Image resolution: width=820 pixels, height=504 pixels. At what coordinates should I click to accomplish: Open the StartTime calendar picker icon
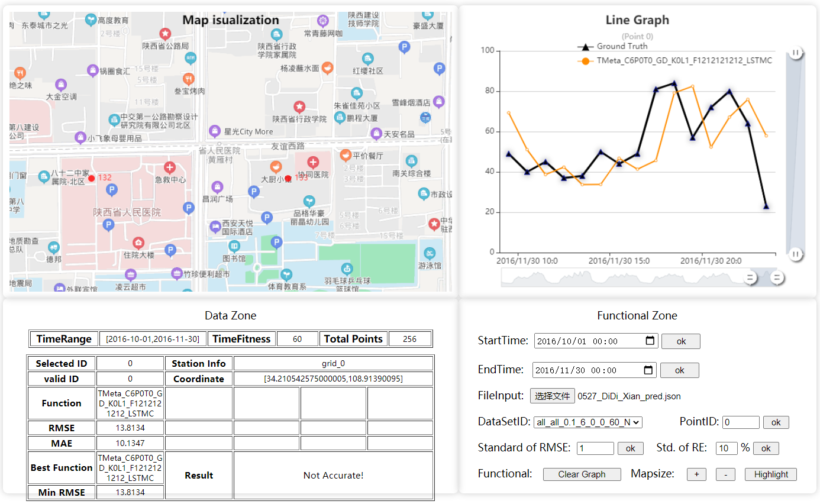point(650,341)
